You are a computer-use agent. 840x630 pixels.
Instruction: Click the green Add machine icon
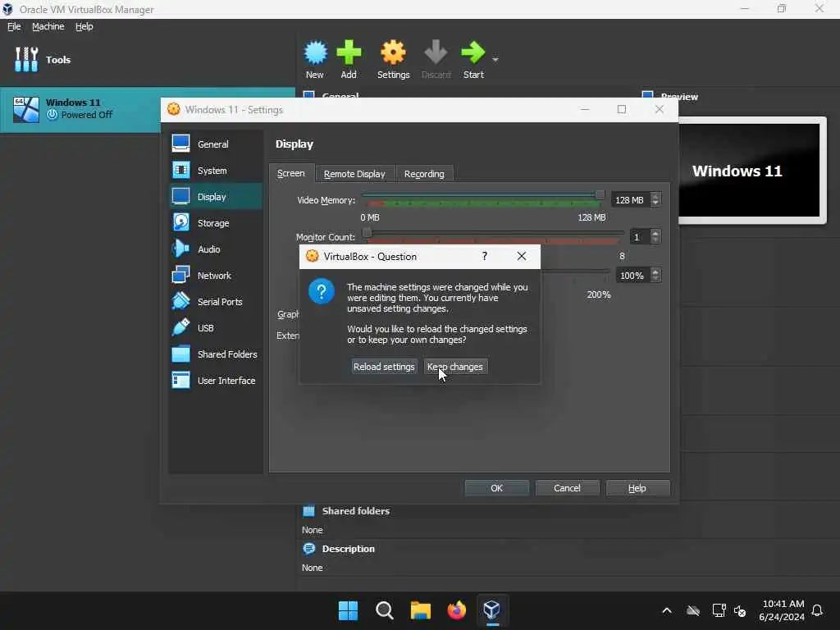pyautogui.click(x=349, y=53)
